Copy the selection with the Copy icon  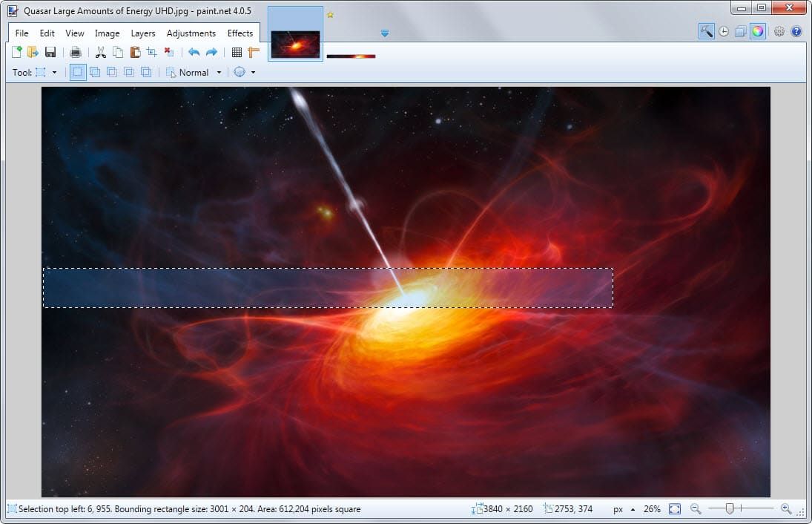pyautogui.click(x=118, y=52)
